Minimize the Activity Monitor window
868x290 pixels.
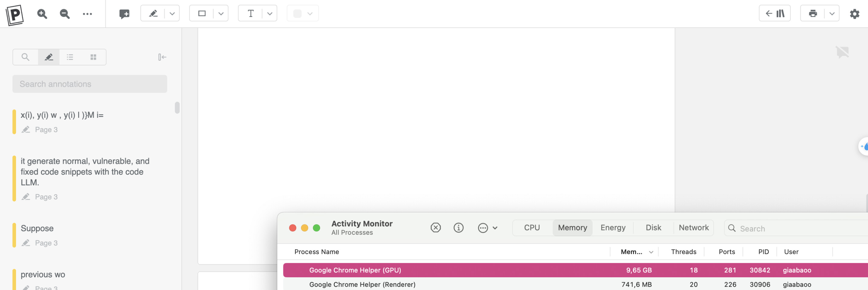(x=304, y=228)
